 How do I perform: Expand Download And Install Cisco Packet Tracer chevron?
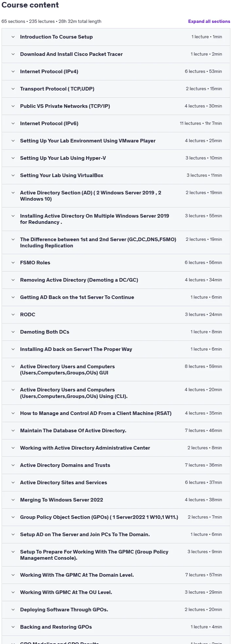pos(13,54)
